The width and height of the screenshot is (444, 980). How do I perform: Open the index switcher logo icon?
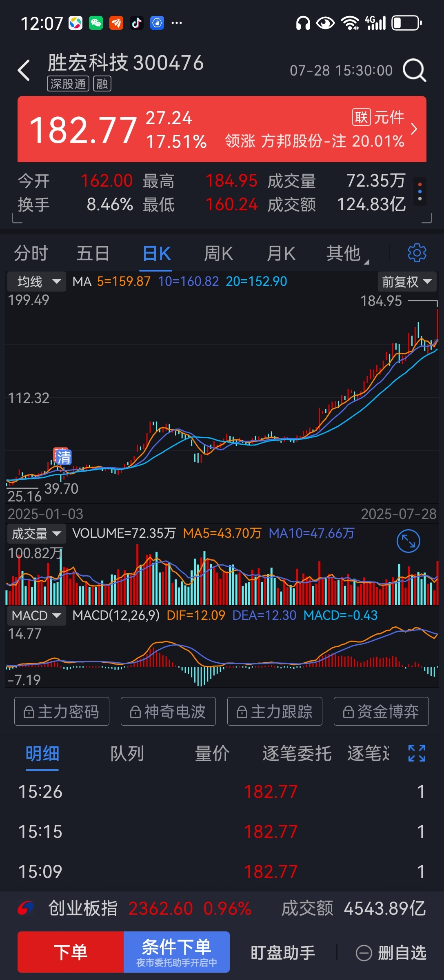click(26, 908)
